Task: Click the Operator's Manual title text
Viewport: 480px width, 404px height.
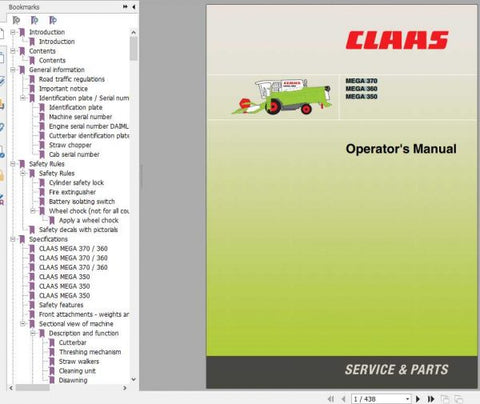Action: [401, 149]
